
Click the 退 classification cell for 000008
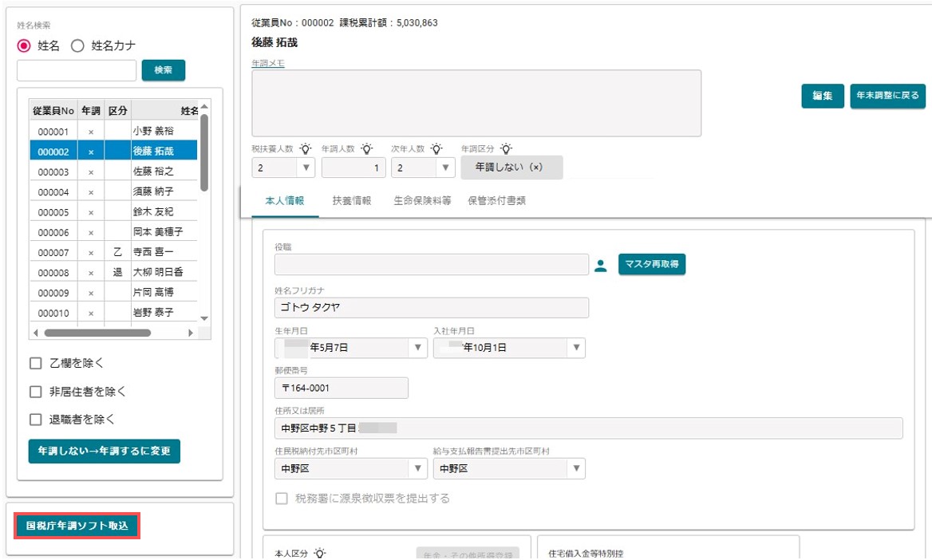(117, 272)
